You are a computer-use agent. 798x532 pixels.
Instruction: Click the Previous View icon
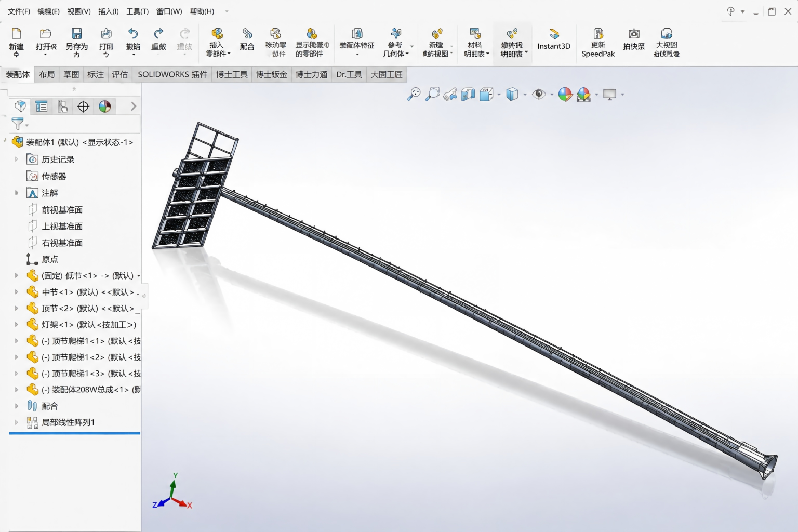(450, 94)
